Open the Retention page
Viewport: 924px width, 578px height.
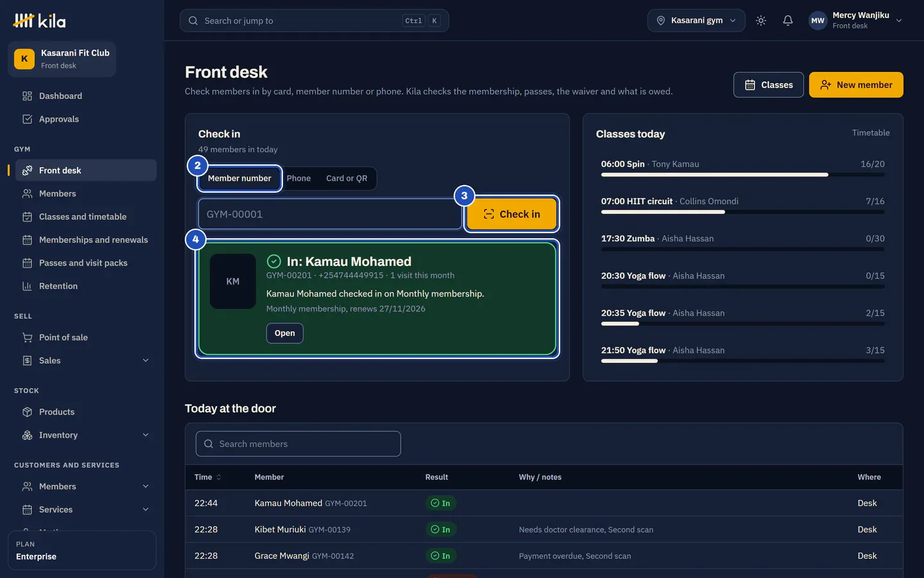[x=86, y=286]
